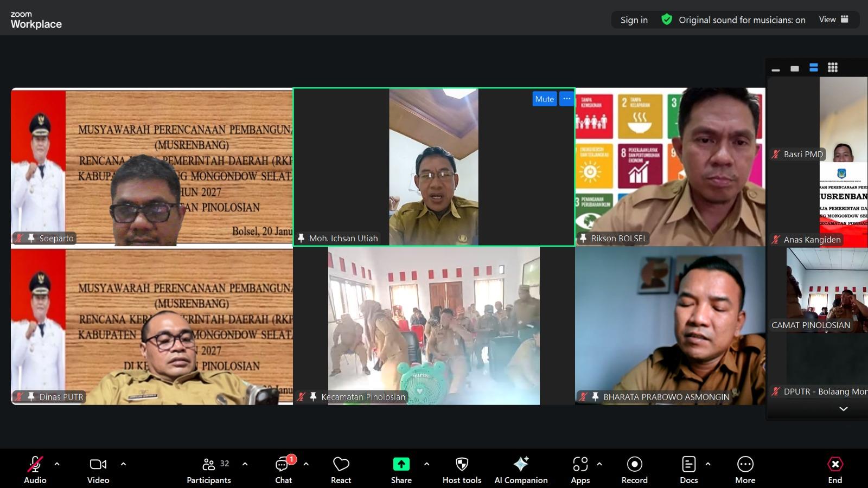Toggle camera with Video button
The height and width of the screenshot is (488, 868).
point(98,470)
